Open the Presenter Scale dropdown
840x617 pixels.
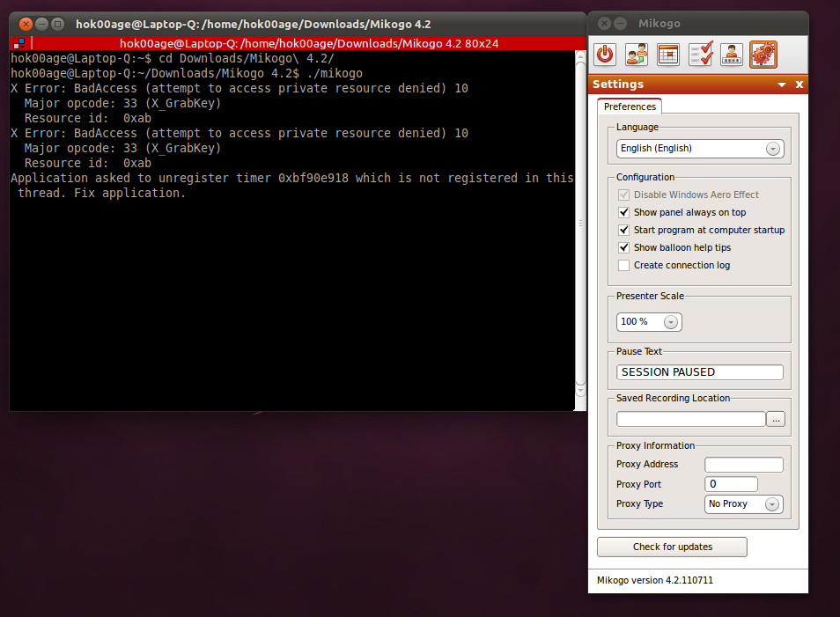[x=669, y=322]
